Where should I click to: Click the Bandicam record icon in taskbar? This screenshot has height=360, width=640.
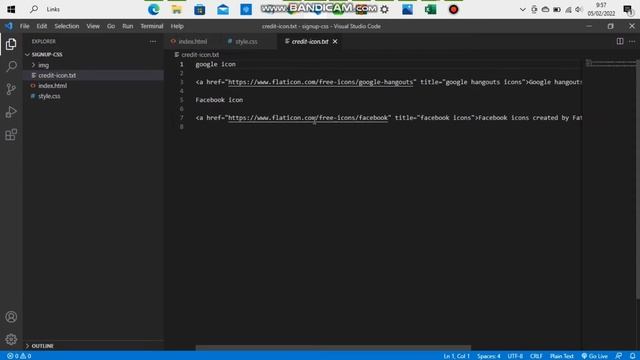coord(453,9)
